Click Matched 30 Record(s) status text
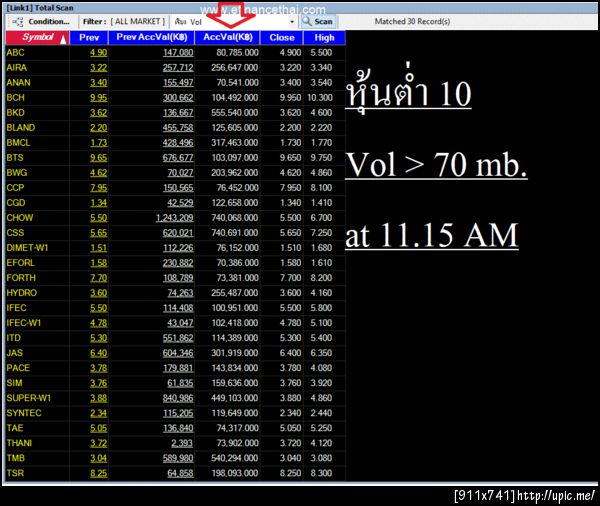This screenshot has width=600, height=506. point(412,21)
